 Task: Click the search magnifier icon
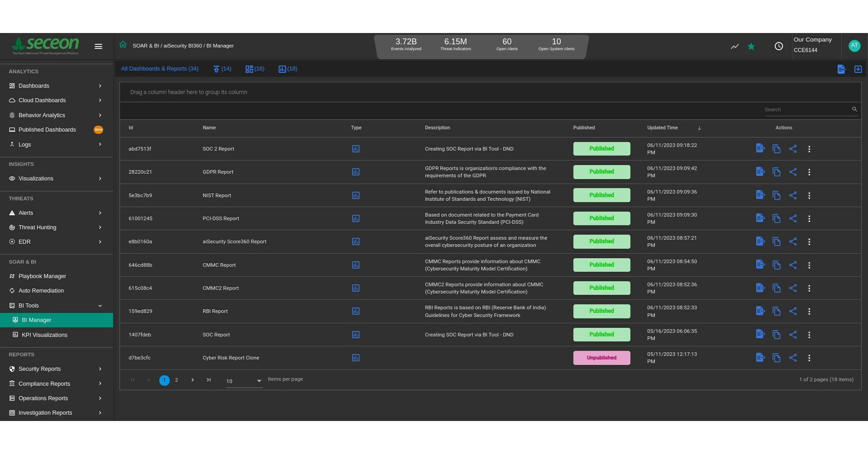tap(854, 109)
